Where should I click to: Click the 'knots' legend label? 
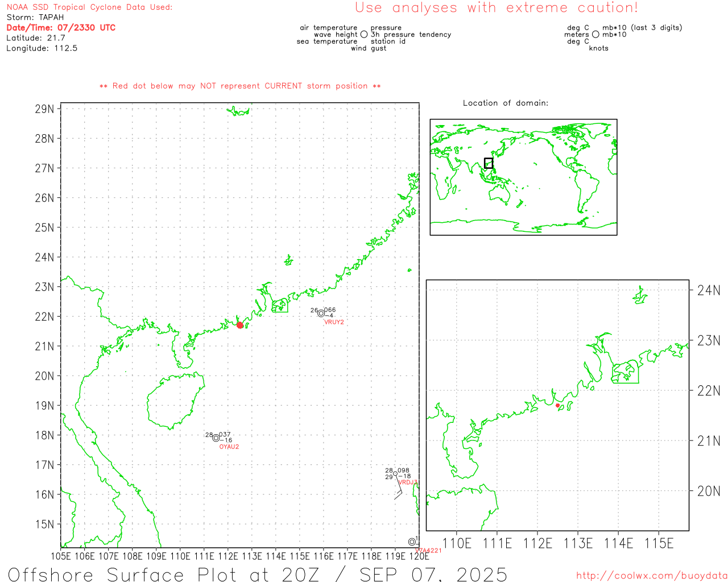(599, 48)
